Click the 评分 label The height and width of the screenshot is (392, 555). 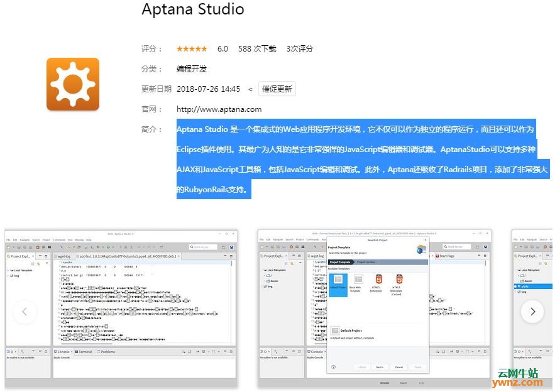(151, 49)
